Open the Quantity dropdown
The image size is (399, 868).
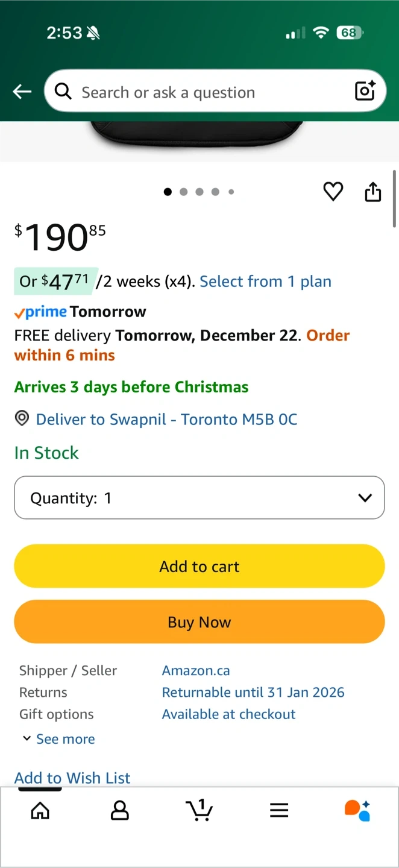tap(199, 498)
